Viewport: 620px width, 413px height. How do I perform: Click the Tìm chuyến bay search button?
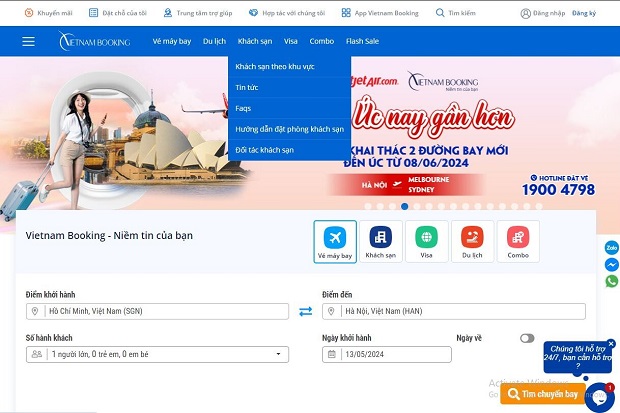pos(543,394)
